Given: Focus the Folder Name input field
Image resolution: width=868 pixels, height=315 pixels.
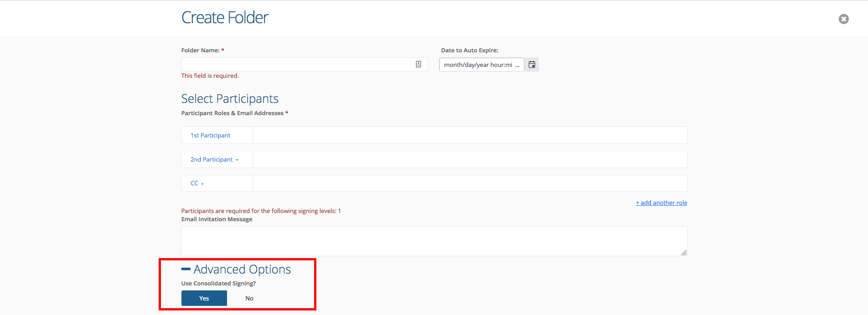Looking at the screenshot, I should click(x=304, y=65).
